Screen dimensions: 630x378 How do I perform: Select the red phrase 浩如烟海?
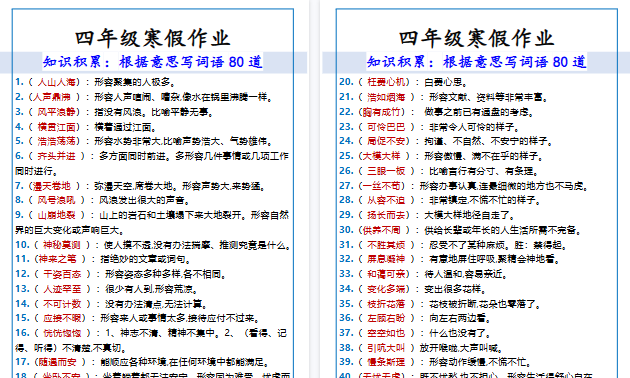tap(386, 97)
